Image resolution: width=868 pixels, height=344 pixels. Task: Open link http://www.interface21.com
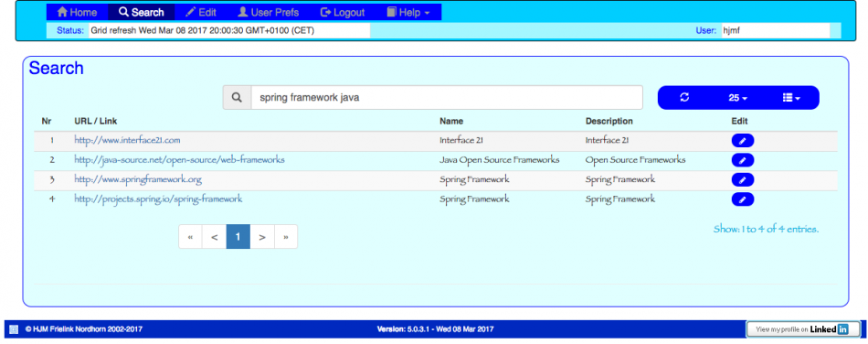pos(127,140)
